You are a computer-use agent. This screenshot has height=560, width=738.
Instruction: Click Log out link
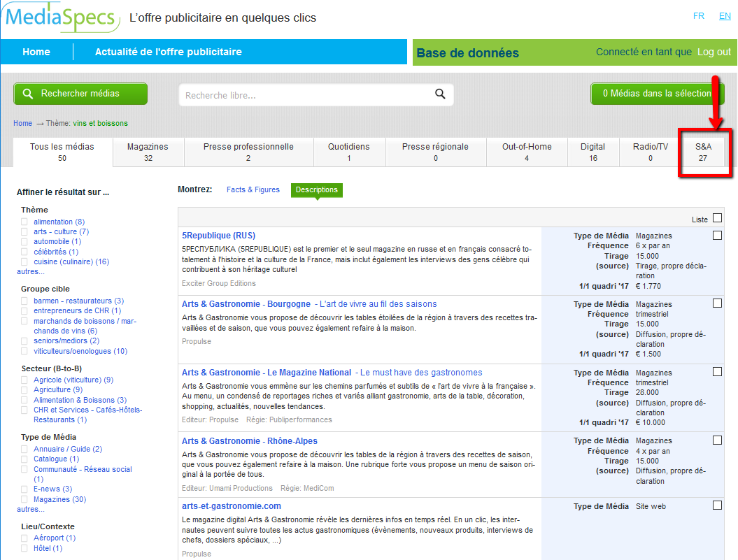[x=714, y=52]
